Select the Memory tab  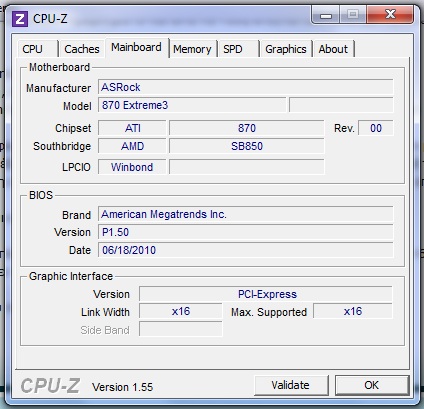pyautogui.click(x=192, y=49)
